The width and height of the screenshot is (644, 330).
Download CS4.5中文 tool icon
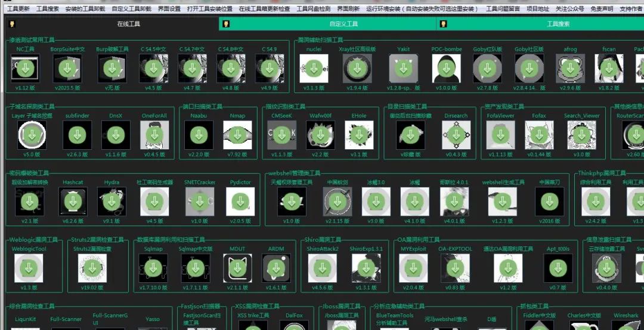[x=154, y=68]
